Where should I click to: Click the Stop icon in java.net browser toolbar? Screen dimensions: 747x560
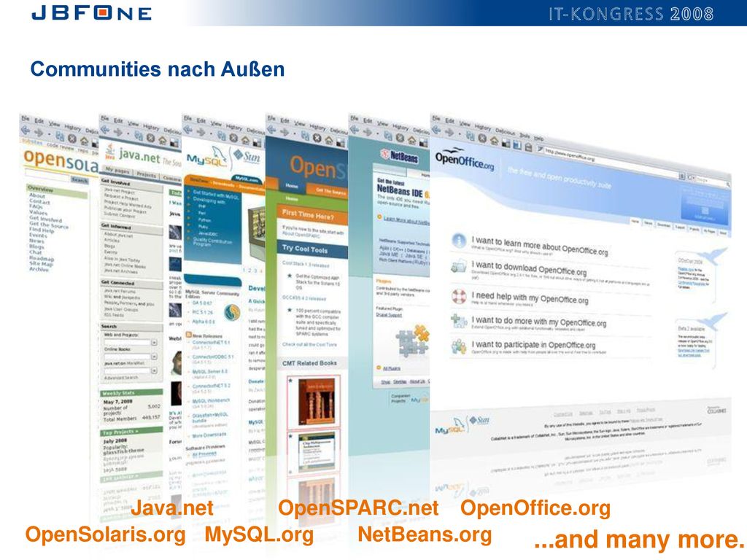(150, 138)
